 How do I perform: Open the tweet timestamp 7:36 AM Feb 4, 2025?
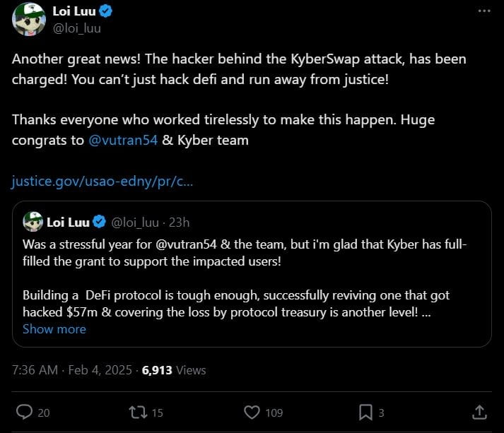[72, 369]
